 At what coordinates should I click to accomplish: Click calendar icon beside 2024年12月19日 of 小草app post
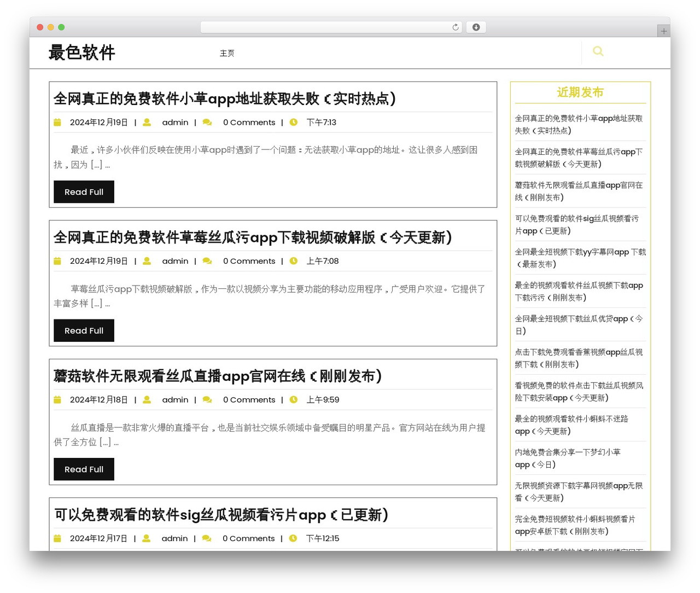point(57,123)
